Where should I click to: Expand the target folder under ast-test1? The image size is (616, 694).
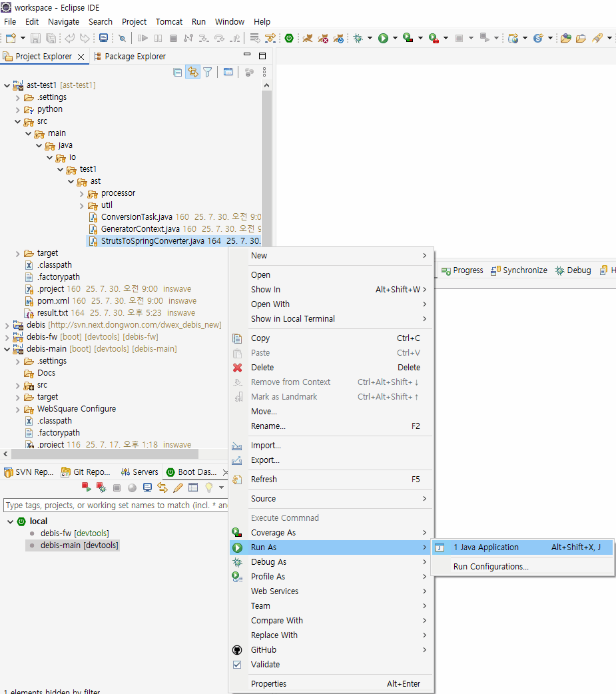[x=18, y=254]
